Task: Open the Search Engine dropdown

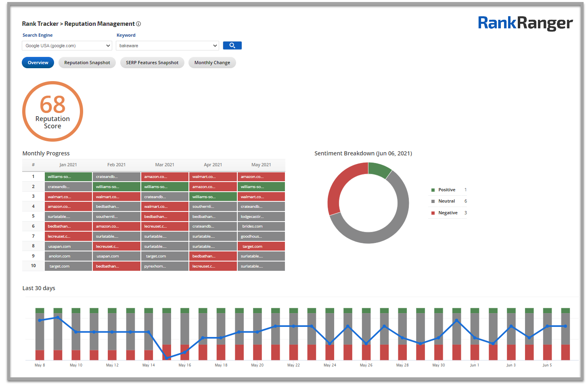Action: (x=67, y=46)
